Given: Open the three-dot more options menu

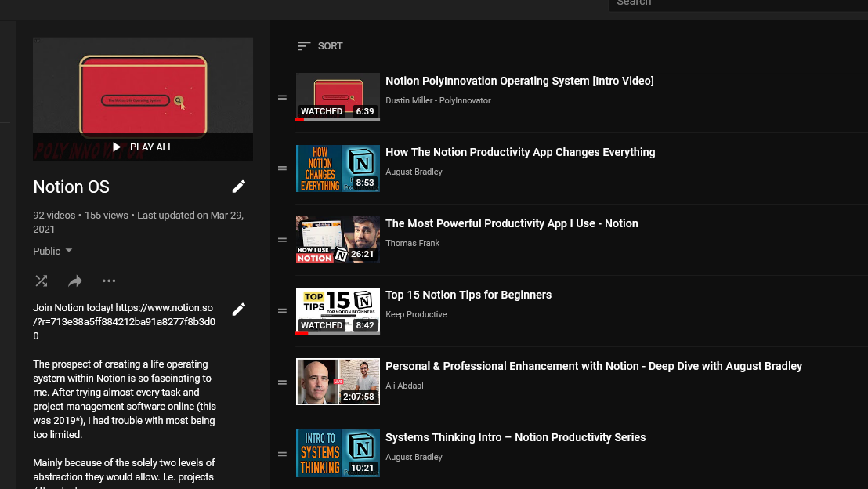Looking at the screenshot, I should (109, 281).
